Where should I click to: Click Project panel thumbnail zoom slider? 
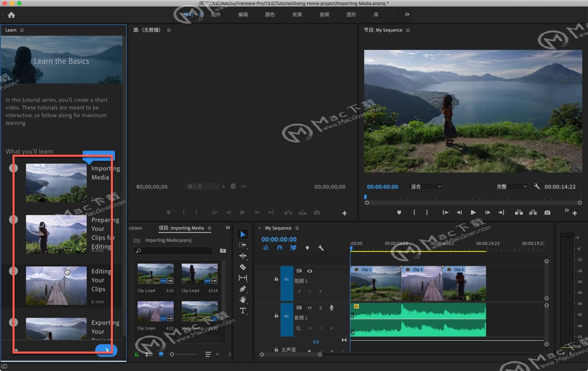184,354
